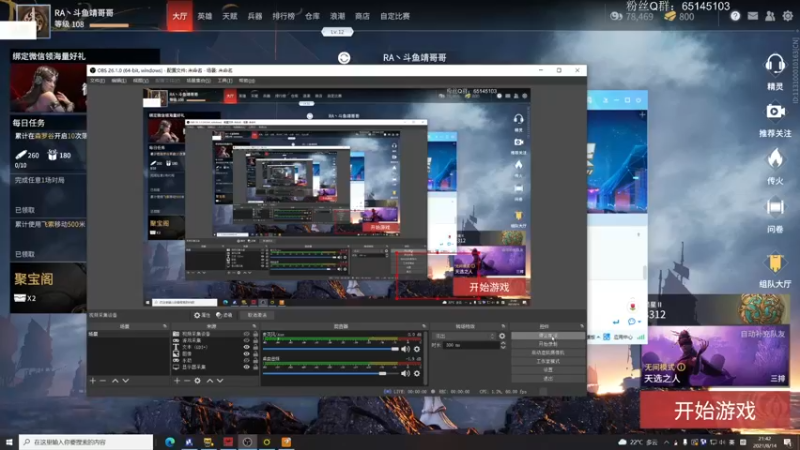Open the 精灵 headset icon in game sidebar
The height and width of the screenshot is (450, 800).
(x=774, y=65)
